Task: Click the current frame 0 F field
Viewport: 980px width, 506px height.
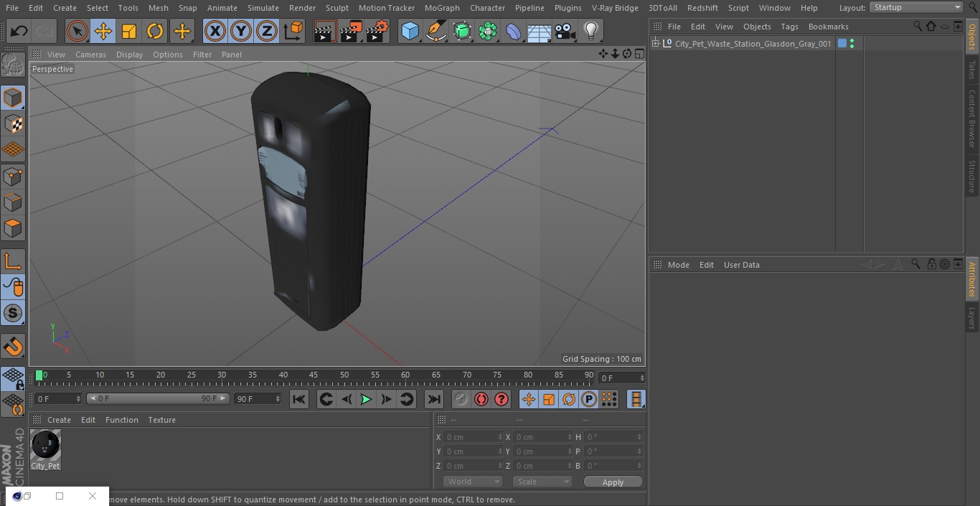Action: (x=58, y=398)
